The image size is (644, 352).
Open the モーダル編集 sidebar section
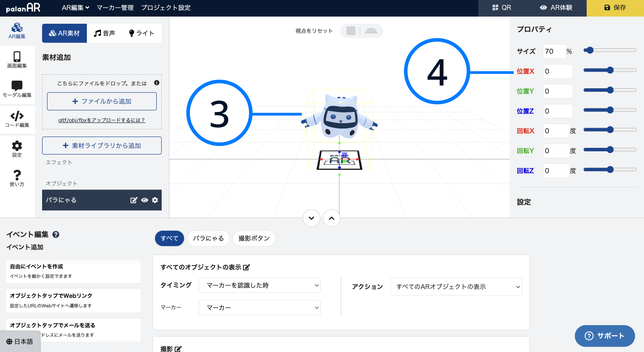(17, 89)
